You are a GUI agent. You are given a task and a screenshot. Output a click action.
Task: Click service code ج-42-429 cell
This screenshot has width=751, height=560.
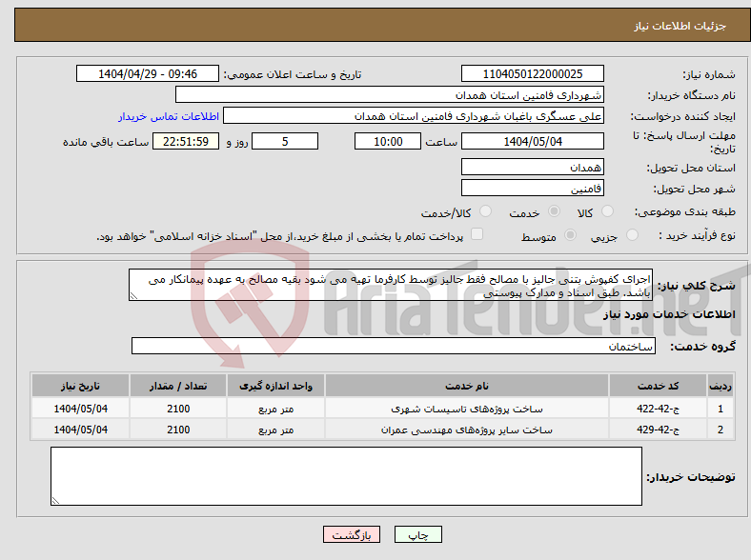659,430
